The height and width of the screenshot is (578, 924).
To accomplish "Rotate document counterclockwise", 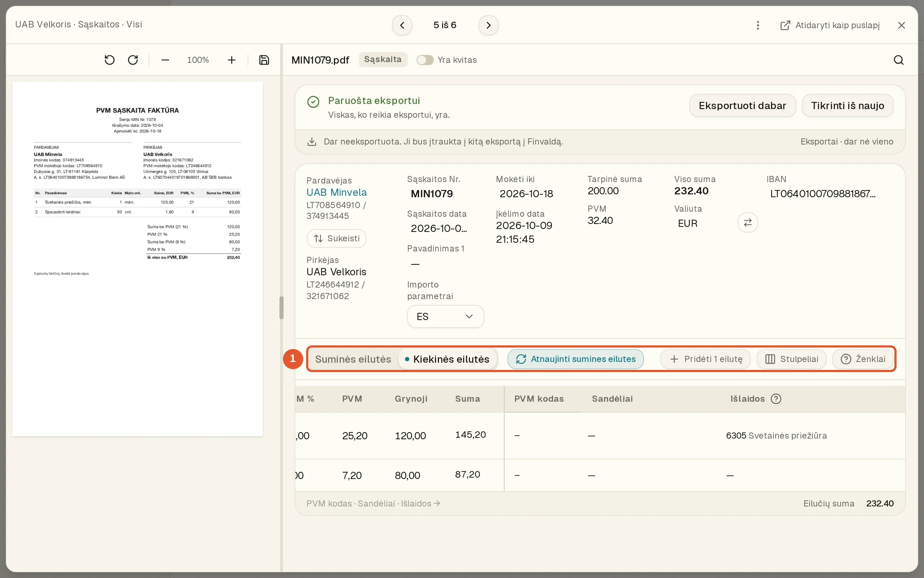I will pos(110,60).
